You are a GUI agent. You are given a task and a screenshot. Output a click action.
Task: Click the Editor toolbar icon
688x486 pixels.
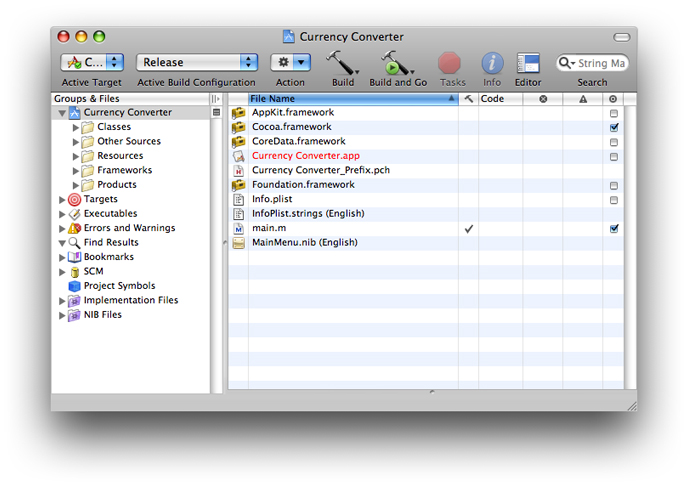pos(528,63)
